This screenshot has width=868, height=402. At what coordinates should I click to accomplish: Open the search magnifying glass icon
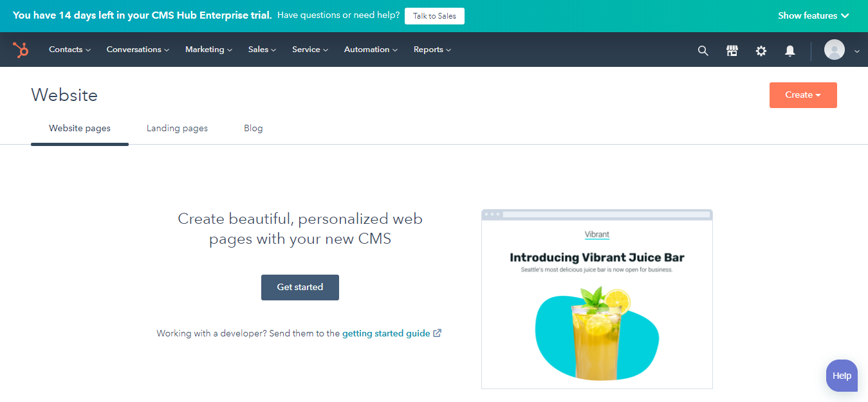(x=702, y=50)
